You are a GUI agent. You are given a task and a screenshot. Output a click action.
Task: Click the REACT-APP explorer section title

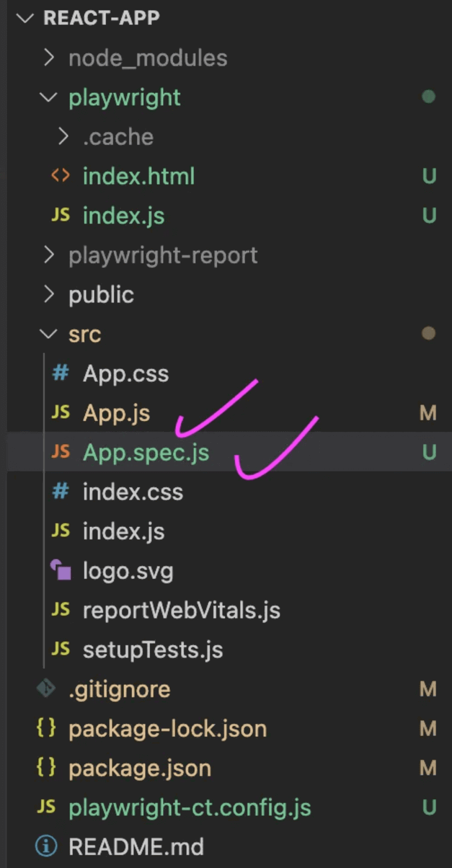point(101,18)
